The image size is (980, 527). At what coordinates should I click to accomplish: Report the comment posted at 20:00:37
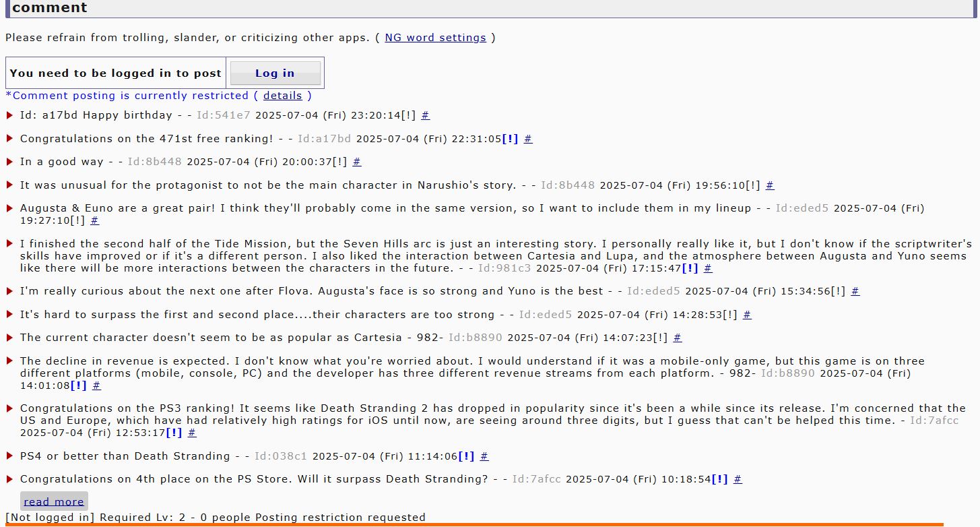click(x=339, y=162)
